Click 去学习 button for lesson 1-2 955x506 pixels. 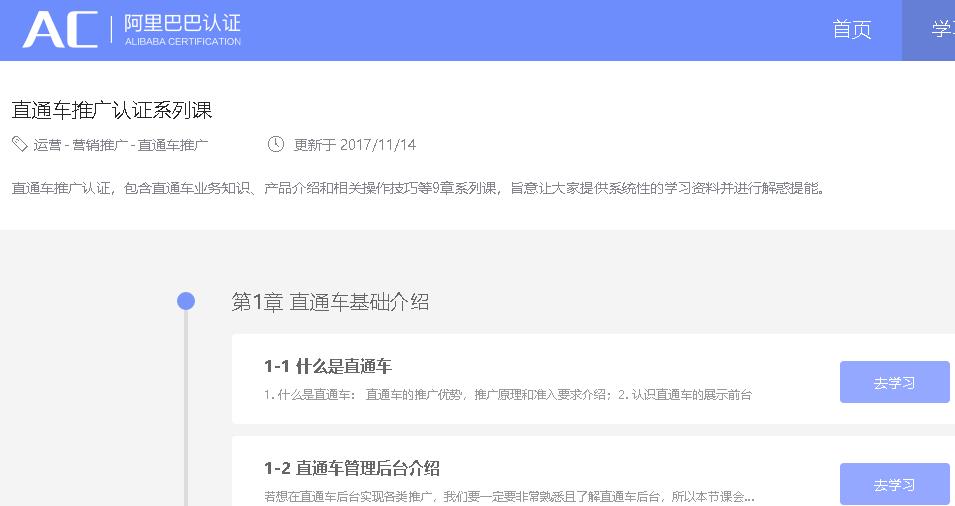click(x=895, y=484)
